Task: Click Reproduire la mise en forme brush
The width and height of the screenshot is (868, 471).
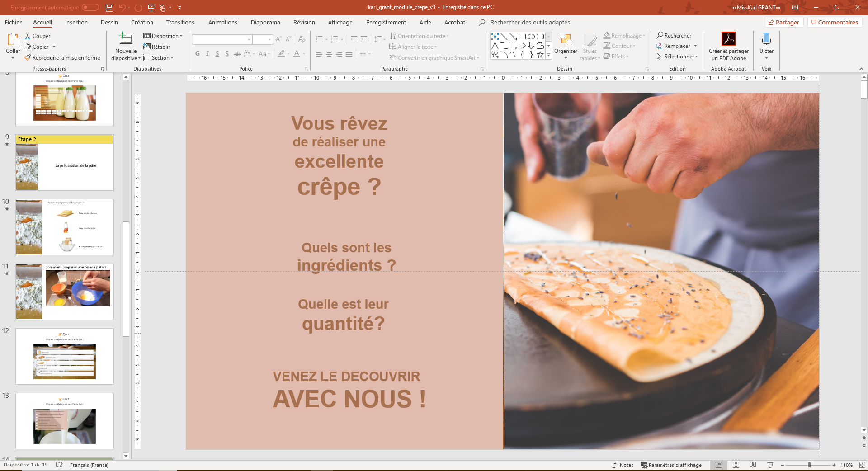Action: tap(62, 58)
